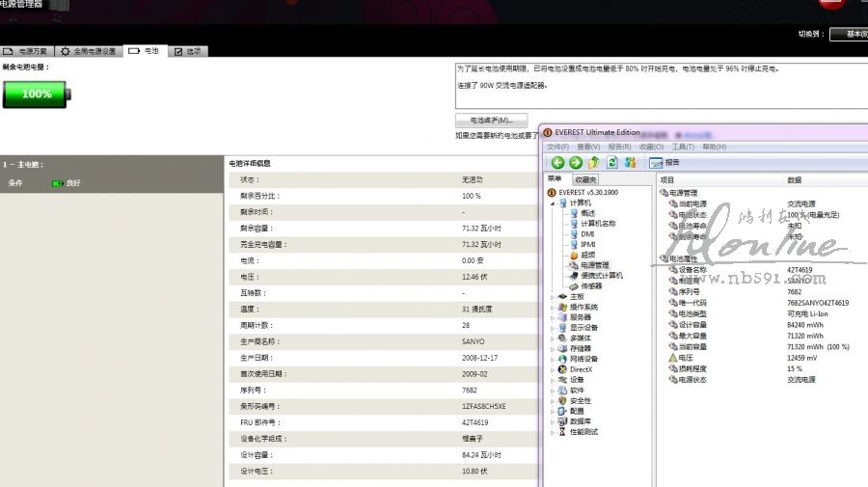Expand the 主板 motherboard tree node
Viewport: 868px width, 487px height.
pyautogui.click(x=553, y=296)
